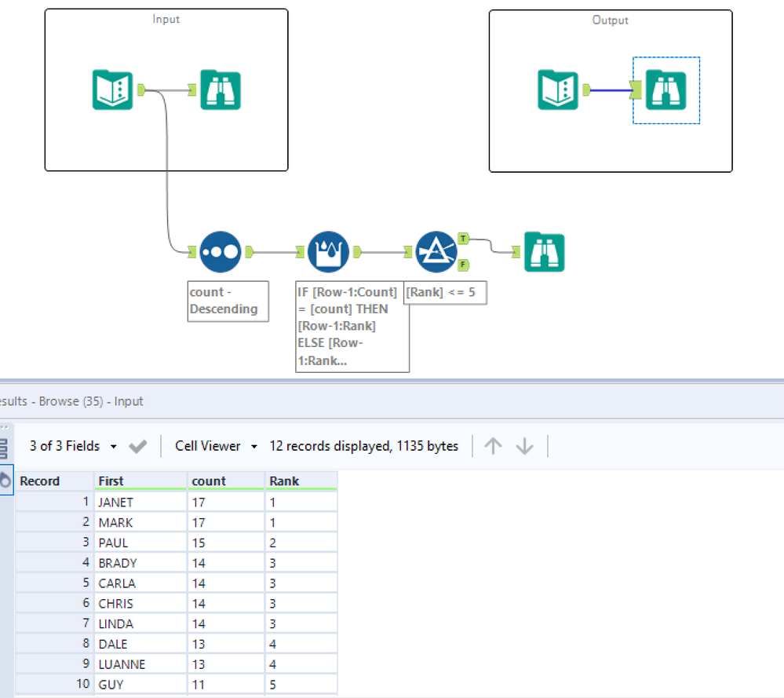Click the '[Rank] <= 5' annotation

pos(445,292)
